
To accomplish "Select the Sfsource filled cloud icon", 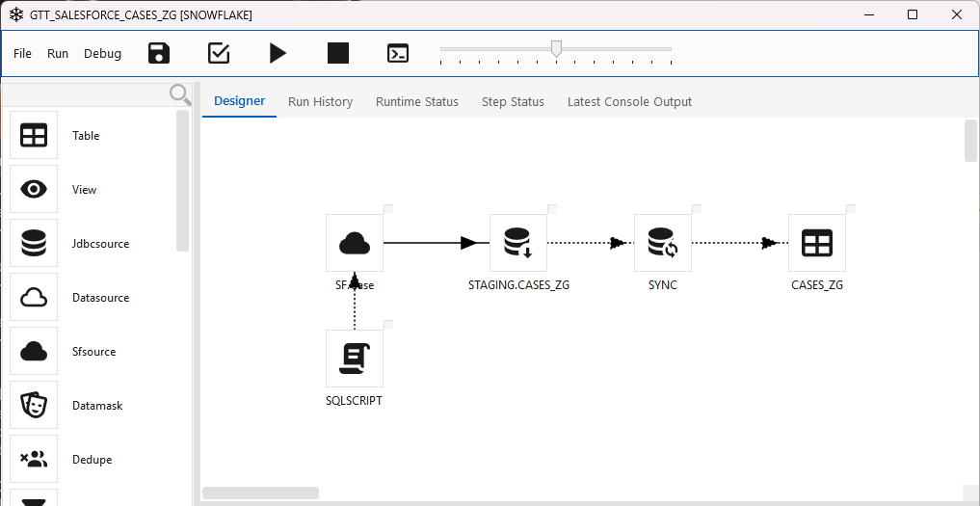I will [34, 351].
